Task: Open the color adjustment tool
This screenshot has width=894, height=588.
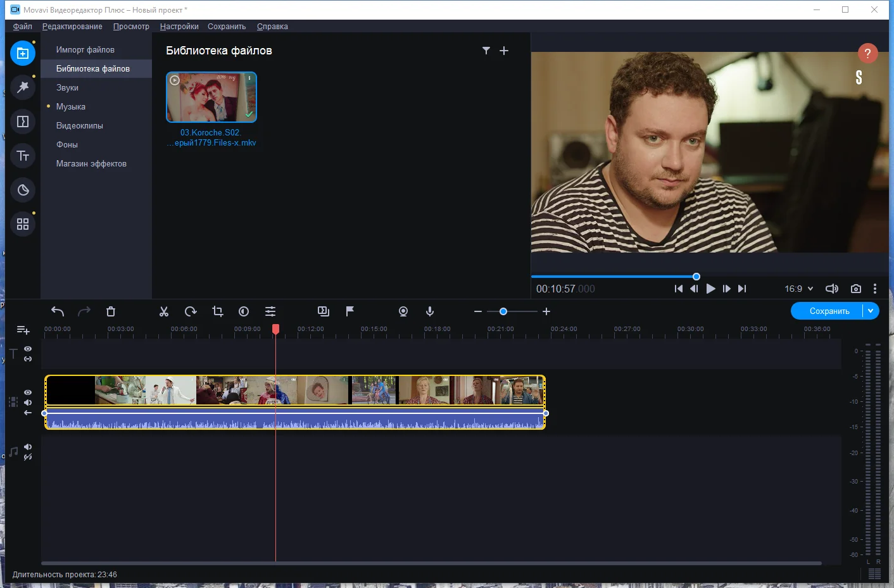Action: [244, 311]
